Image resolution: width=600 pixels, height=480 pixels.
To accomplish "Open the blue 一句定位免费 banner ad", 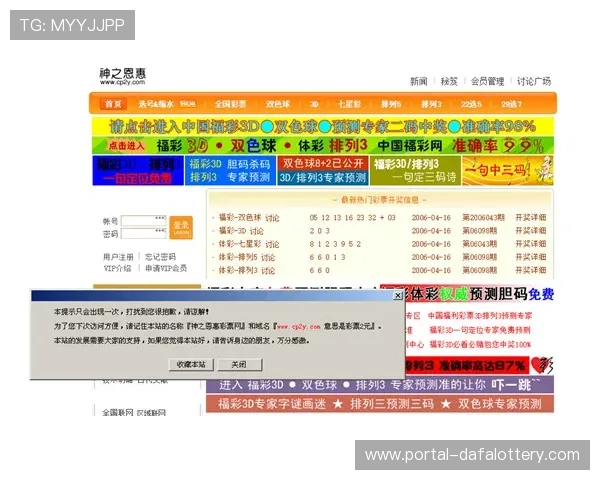I will tap(138, 170).
